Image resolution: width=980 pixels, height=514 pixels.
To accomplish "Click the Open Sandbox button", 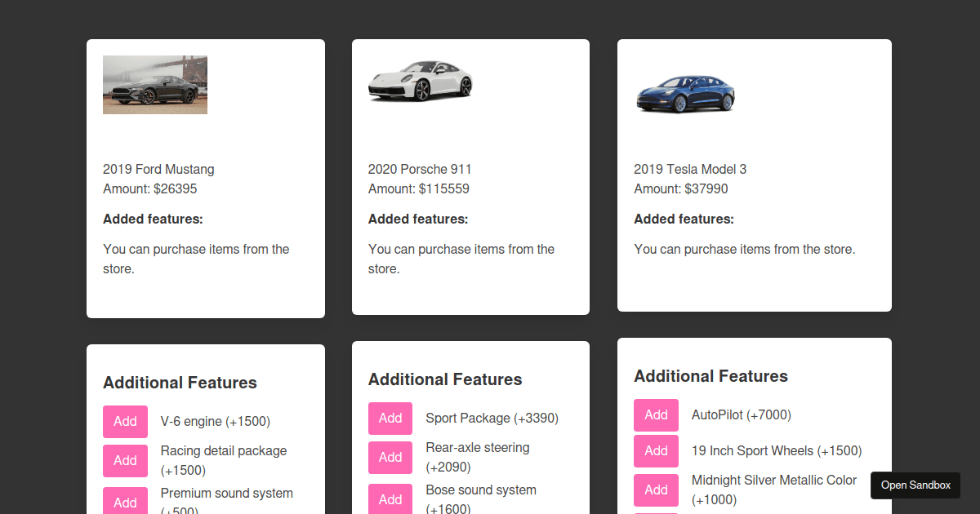I will [x=915, y=485].
